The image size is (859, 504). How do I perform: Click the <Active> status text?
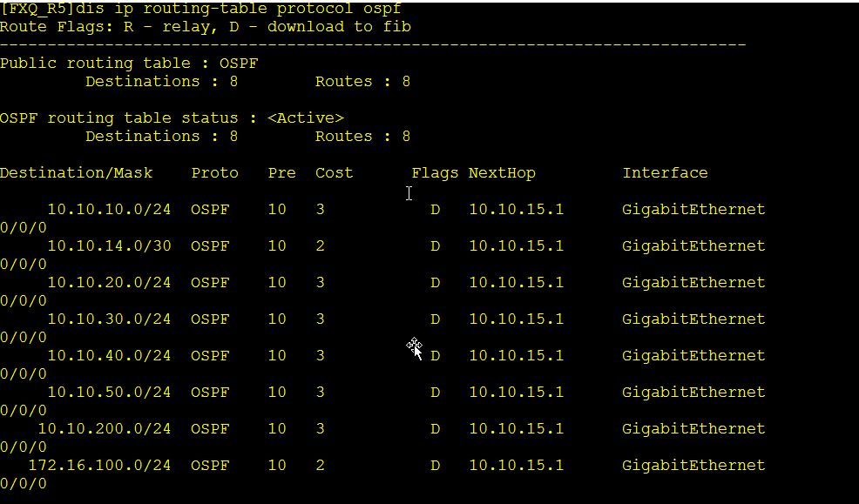306,118
